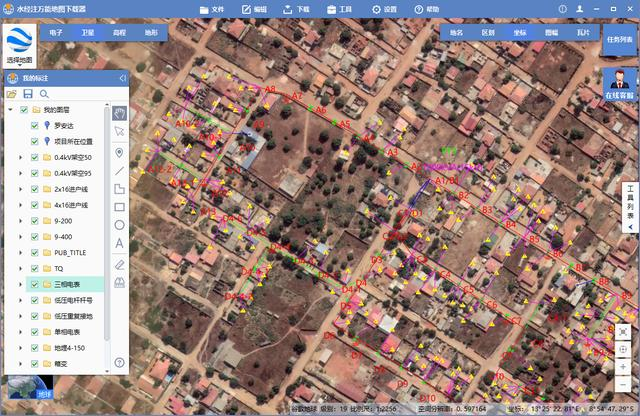Open the annotation panel help question mark
The width and height of the screenshot is (640, 416).
click(x=119, y=363)
